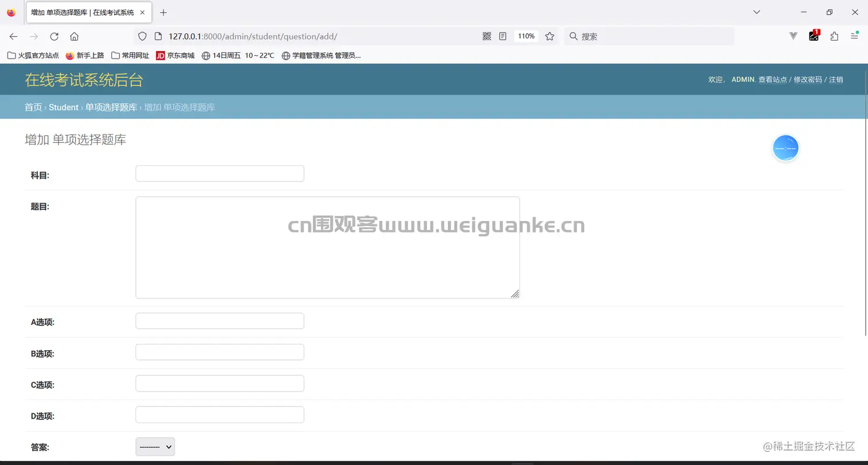Open the QR code generator icon
Viewport: 868px width, 465px height.
coord(487,36)
